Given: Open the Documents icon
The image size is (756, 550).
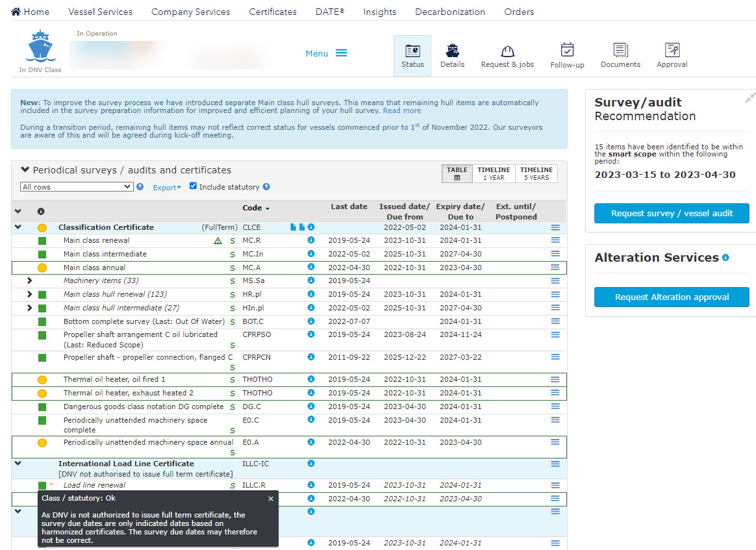Looking at the screenshot, I should [x=620, y=51].
